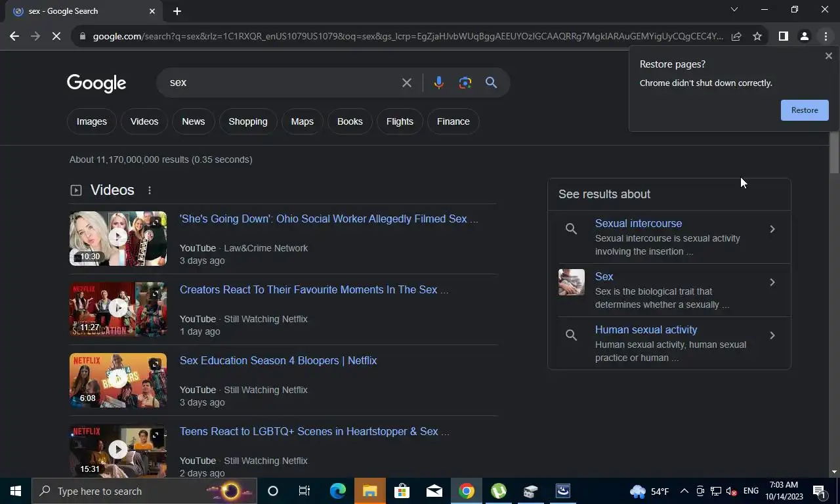Image resolution: width=840 pixels, height=504 pixels.
Task: Stop page loading with X icon
Action: 56,36
